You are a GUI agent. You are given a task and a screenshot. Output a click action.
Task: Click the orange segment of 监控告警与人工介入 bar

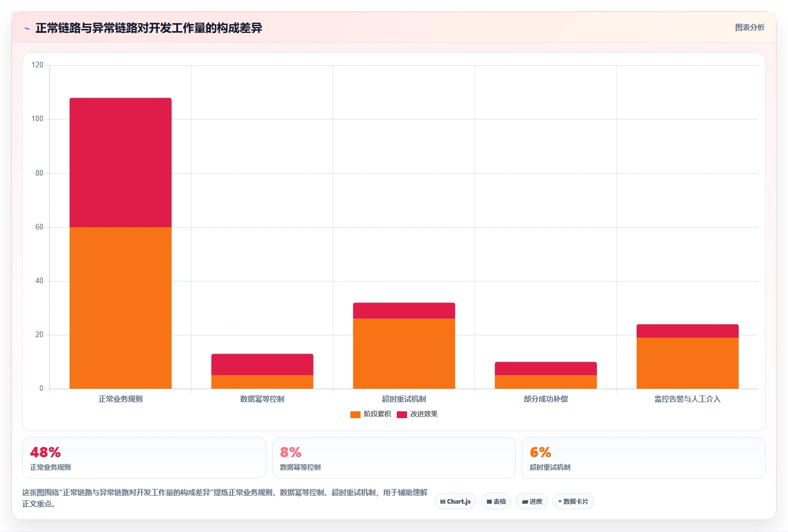(688, 363)
